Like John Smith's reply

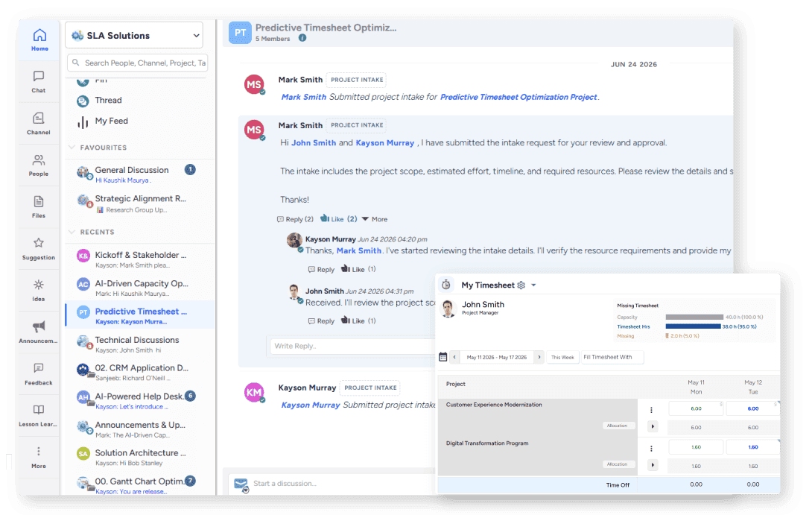pos(358,320)
